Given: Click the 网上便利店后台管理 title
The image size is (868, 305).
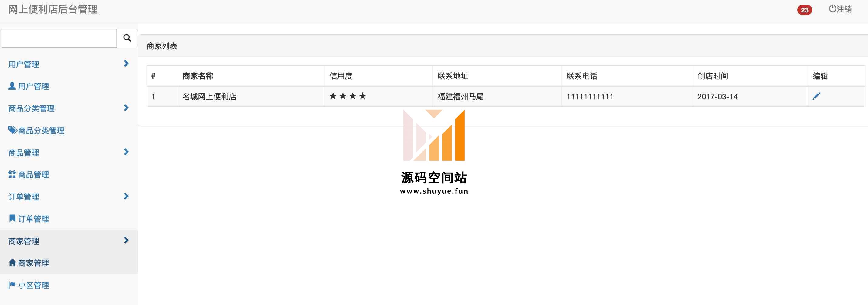Looking at the screenshot, I should pos(53,9).
